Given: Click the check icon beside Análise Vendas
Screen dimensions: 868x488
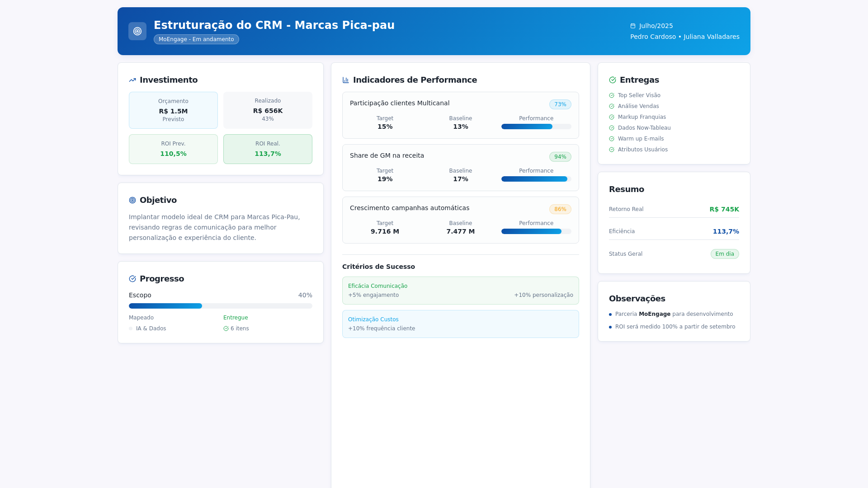Looking at the screenshot, I should click(x=612, y=106).
